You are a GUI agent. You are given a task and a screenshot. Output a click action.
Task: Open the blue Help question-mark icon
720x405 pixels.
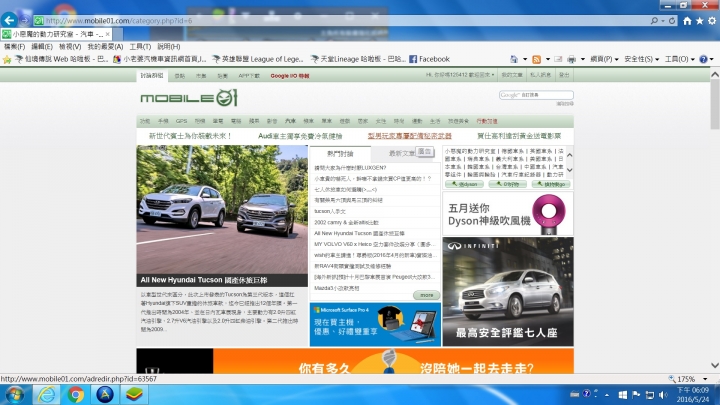(703, 59)
